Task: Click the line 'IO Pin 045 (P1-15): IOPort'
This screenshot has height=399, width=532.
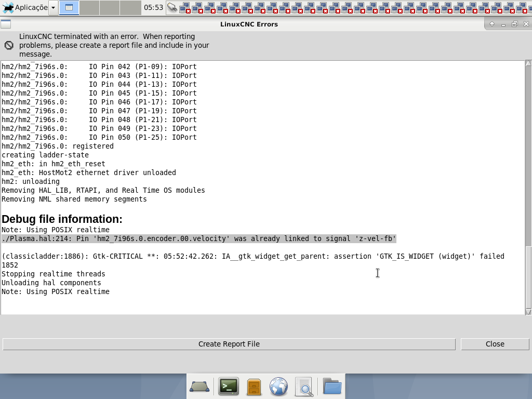Action: coord(99,93)
